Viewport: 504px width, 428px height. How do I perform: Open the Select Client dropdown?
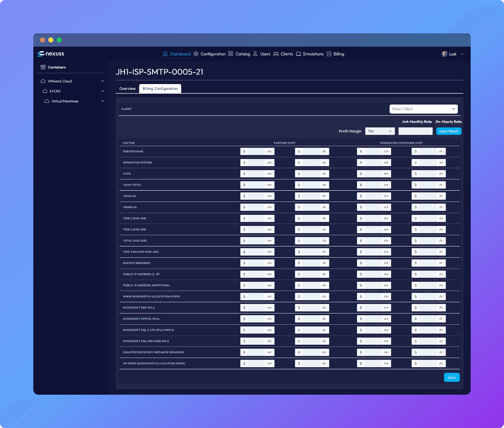(x=423, y=109)
